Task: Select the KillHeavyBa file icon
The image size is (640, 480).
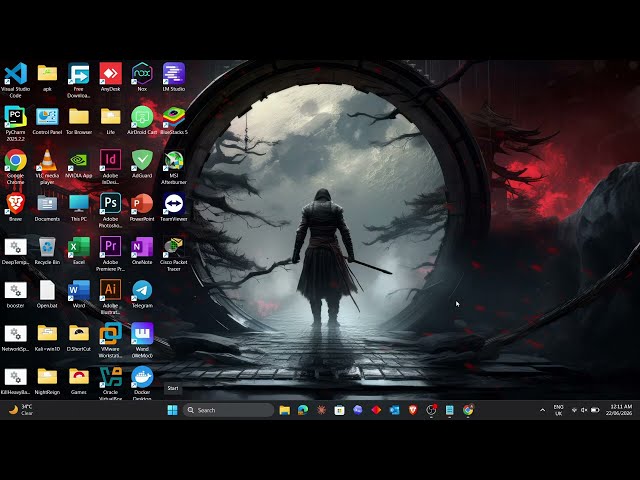Action: 16,380
